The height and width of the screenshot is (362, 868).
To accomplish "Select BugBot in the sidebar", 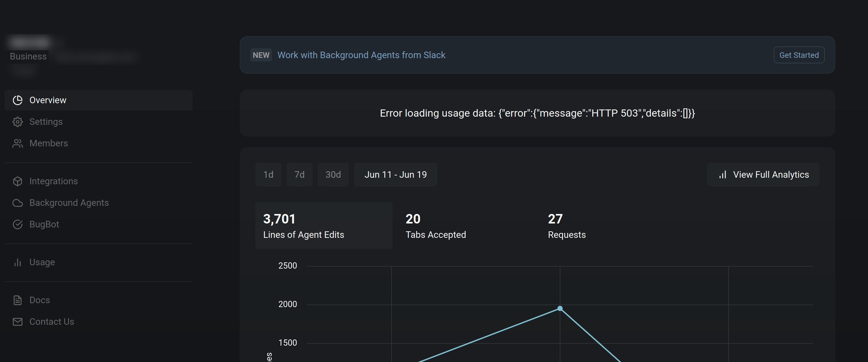I will point(99,224).
